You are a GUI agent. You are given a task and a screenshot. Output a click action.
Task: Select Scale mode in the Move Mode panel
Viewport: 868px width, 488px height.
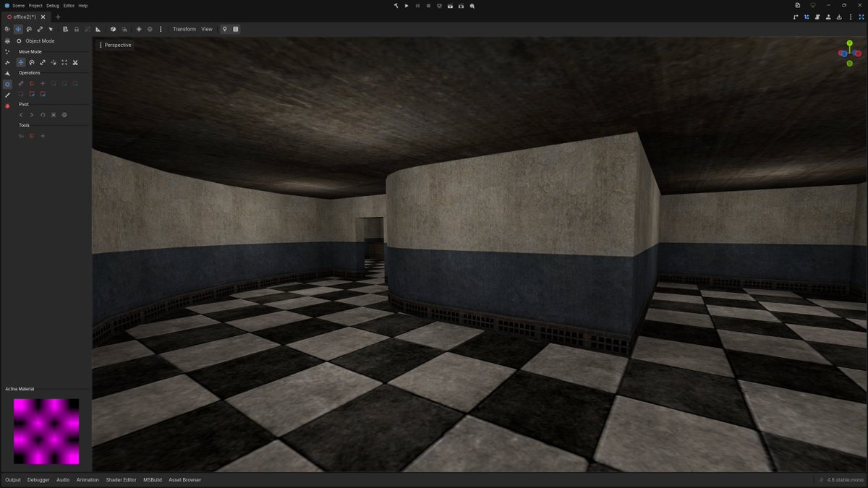[43, 63]
